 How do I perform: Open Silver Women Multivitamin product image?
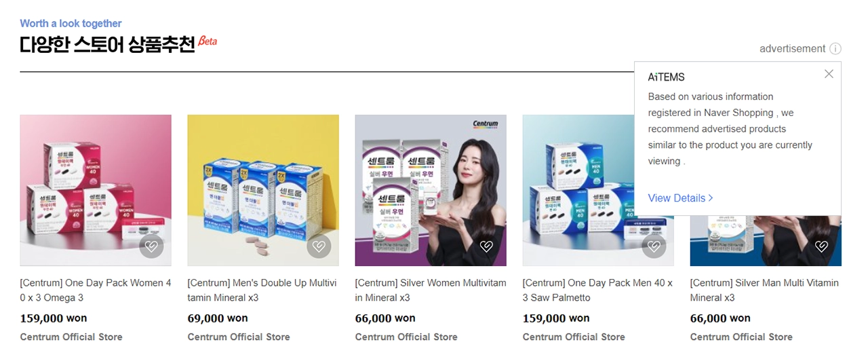[431, 190]
